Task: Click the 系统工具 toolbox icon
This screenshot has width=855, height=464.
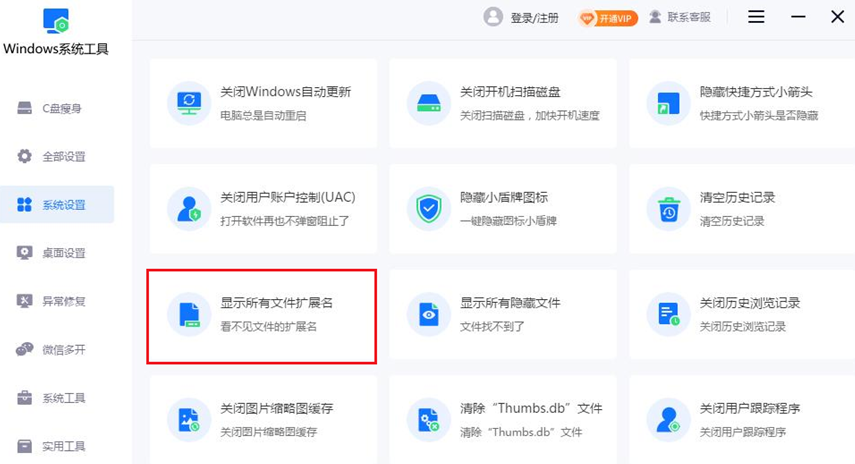Action: point(25,397)
